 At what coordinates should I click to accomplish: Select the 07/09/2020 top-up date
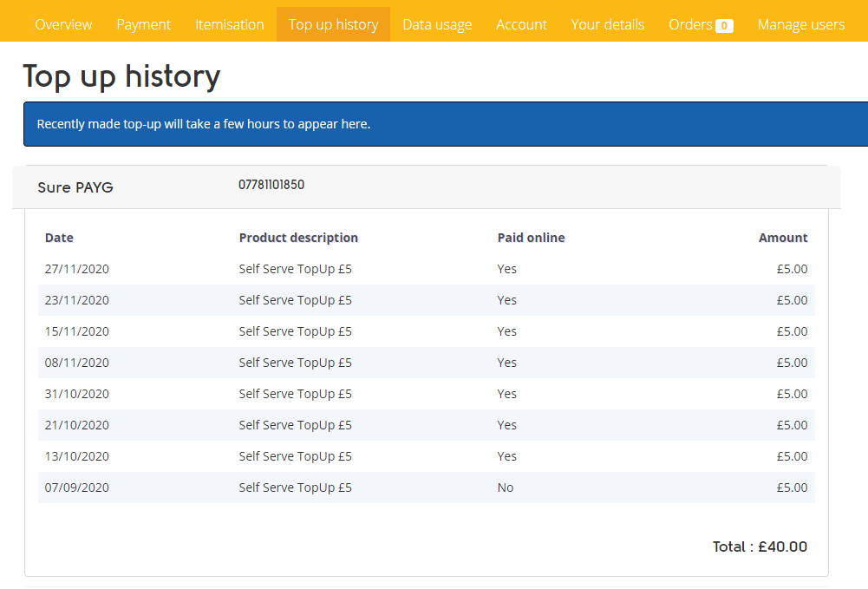[x=77, y=488]
